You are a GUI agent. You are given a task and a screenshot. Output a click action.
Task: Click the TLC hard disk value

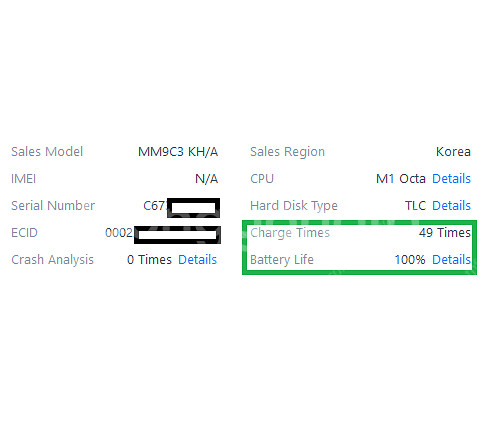(415, 206)
